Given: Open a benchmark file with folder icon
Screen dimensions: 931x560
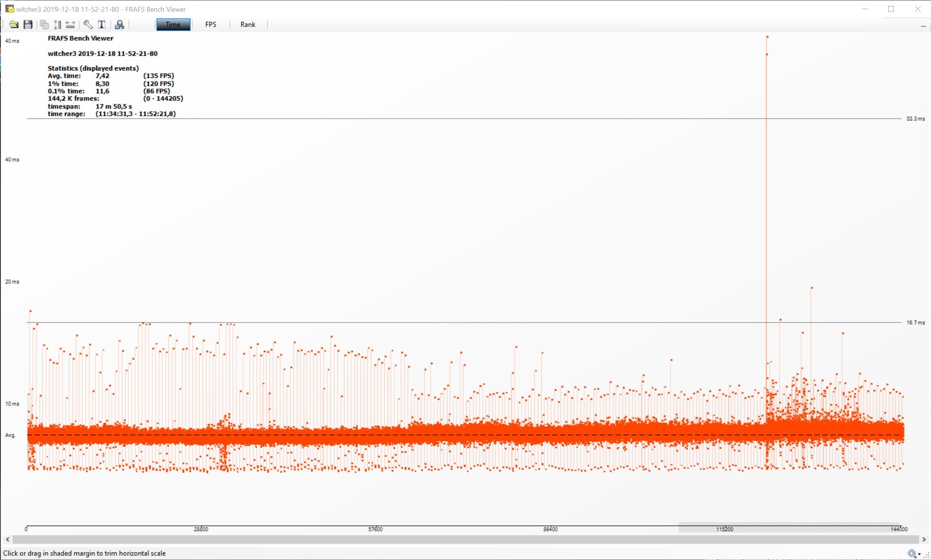Looking at the screenshot, I should click(x=14, y=25).
